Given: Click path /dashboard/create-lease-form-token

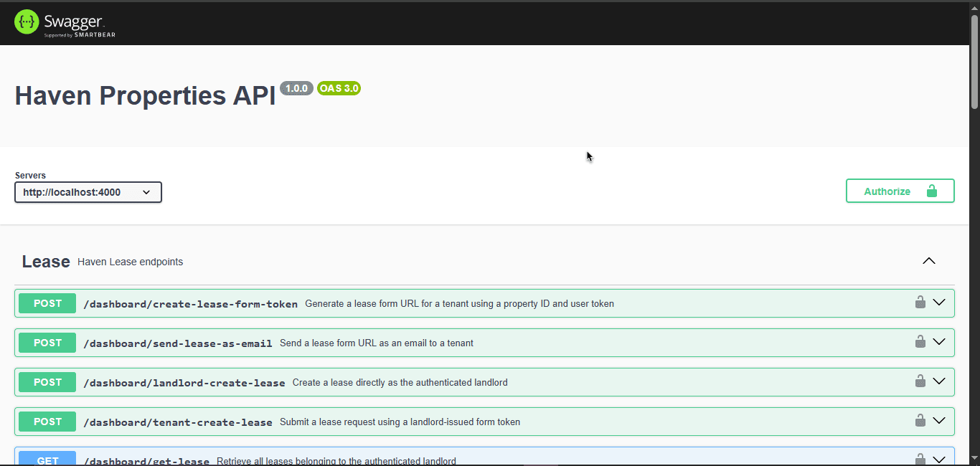Looking at the screenshot, I should [x=191, y=304].
